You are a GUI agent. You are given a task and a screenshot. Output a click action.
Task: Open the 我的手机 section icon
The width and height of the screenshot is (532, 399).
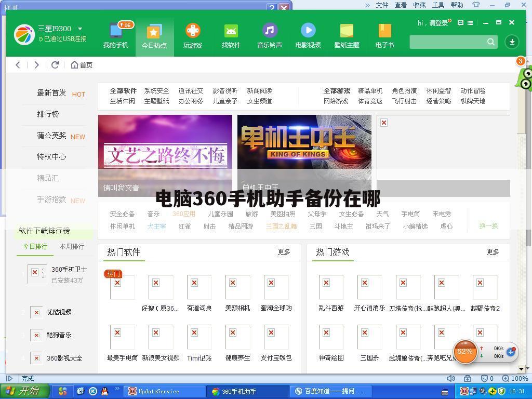[x=116, y=31]
